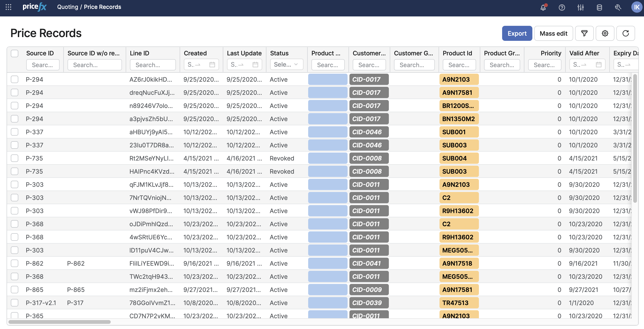
Task: Open the sliders configuration icon
Action: pos(580,8)
